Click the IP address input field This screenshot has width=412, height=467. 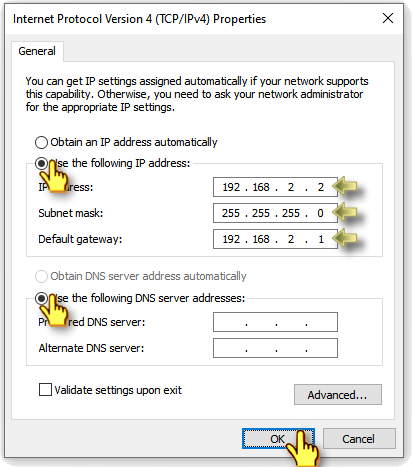click(x=275, y=187)
